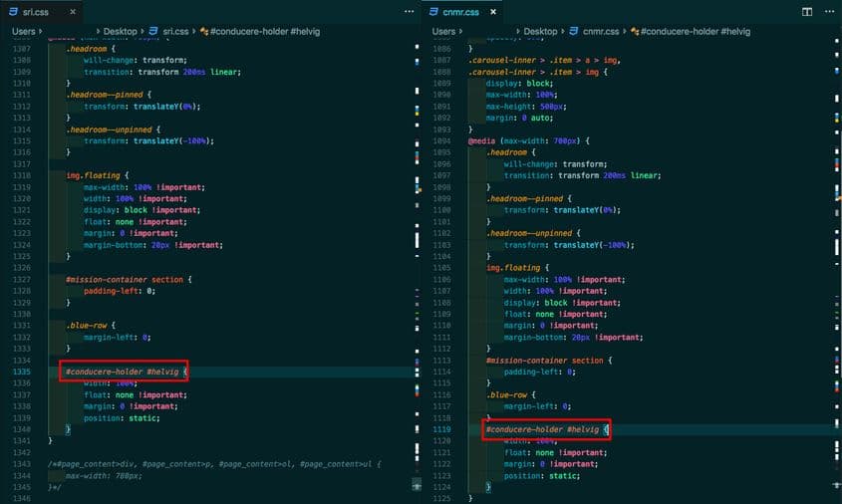
Task: Expand Users breadcrumb in left editor
Action: (x=24, y=32)
